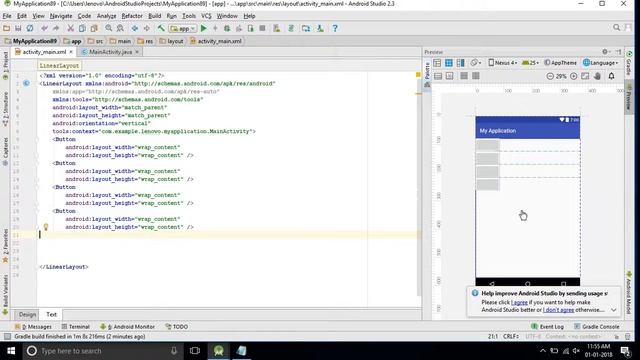The height and width of the screenshot is (360, 640).
Task: Open the TODO tool window
Action: pyautogui.click(x=177, y=327)
